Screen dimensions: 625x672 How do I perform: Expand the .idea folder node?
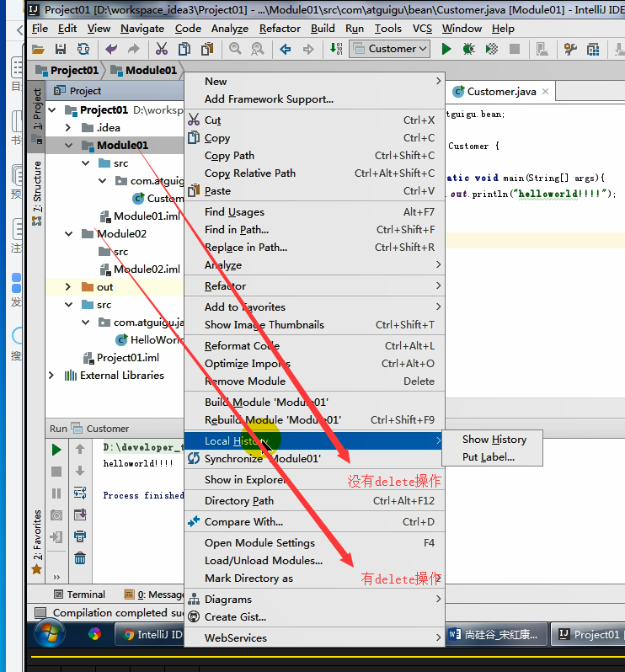[x=68, y=128]
